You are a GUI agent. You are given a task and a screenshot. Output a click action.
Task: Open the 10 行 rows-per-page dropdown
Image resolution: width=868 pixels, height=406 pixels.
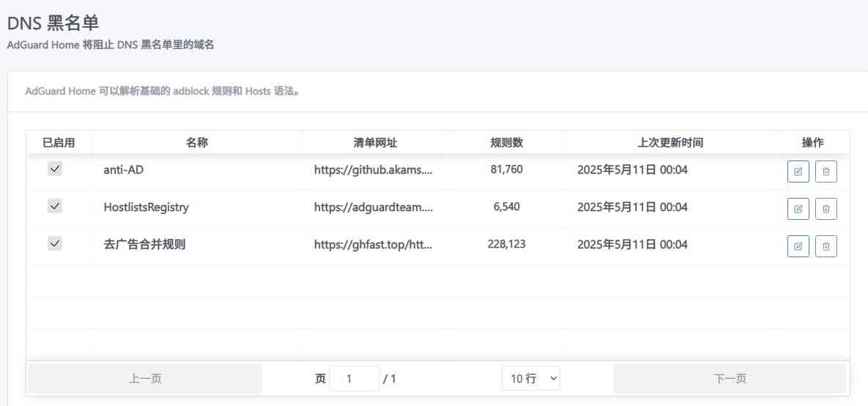pos(531,378)
